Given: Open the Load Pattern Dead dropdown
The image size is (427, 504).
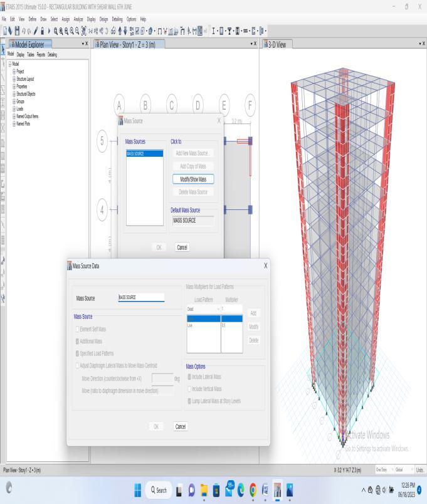Looking at the screenshot, I should [203, 309].
